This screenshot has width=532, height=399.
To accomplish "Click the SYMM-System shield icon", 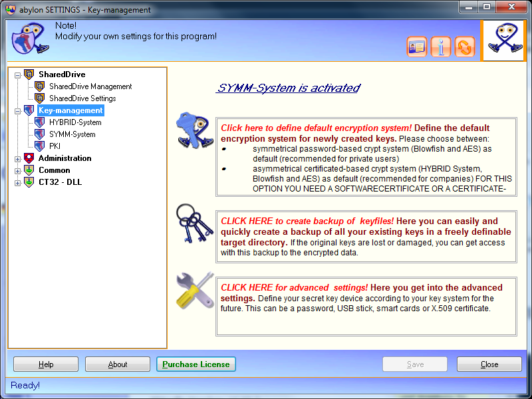I will [x=40, y=134].
